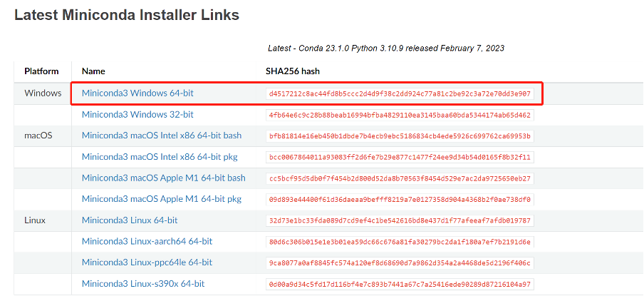Open Miniconda3 macOS Apple M1 64-bit pkg
The image size is (644, 301).
pyautogui.click(x=162, y=199)
